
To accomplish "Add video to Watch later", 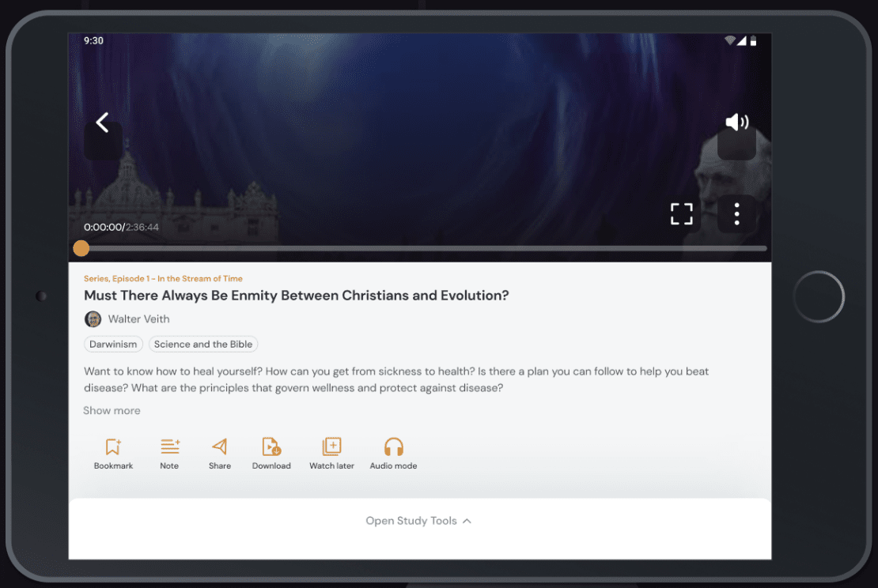I will 331,454.
